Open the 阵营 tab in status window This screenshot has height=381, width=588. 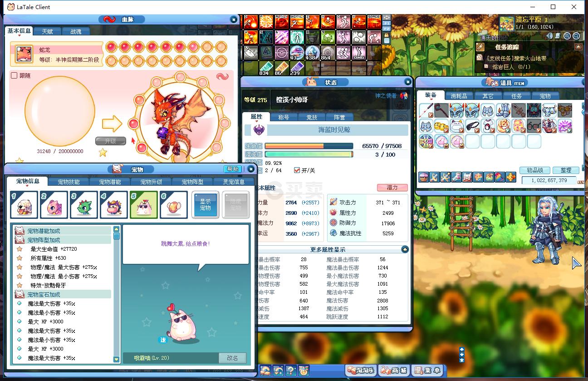(x=339, y=117)
